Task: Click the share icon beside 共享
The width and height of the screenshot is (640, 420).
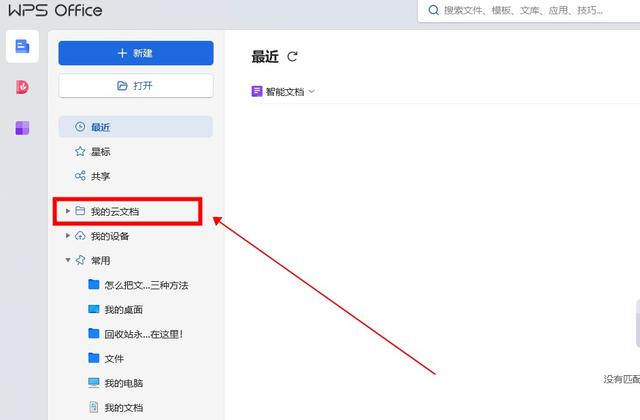Action: click(x=80, y=176)
